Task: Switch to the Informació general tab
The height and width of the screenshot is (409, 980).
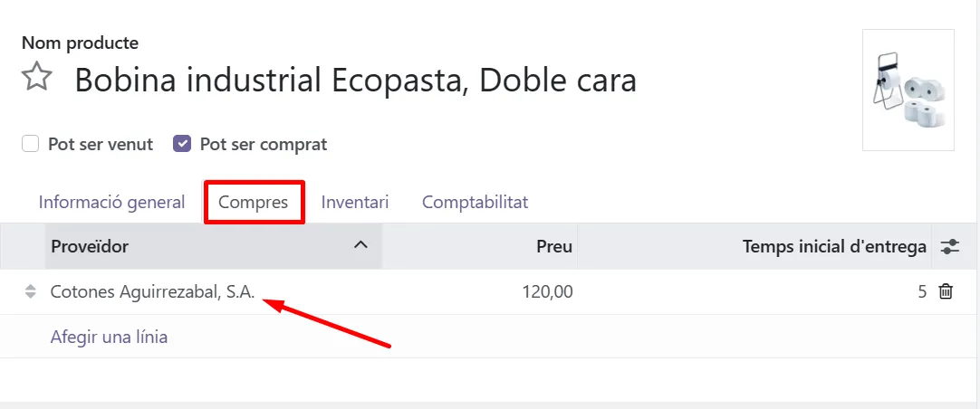Action: (x=111, y=202)
